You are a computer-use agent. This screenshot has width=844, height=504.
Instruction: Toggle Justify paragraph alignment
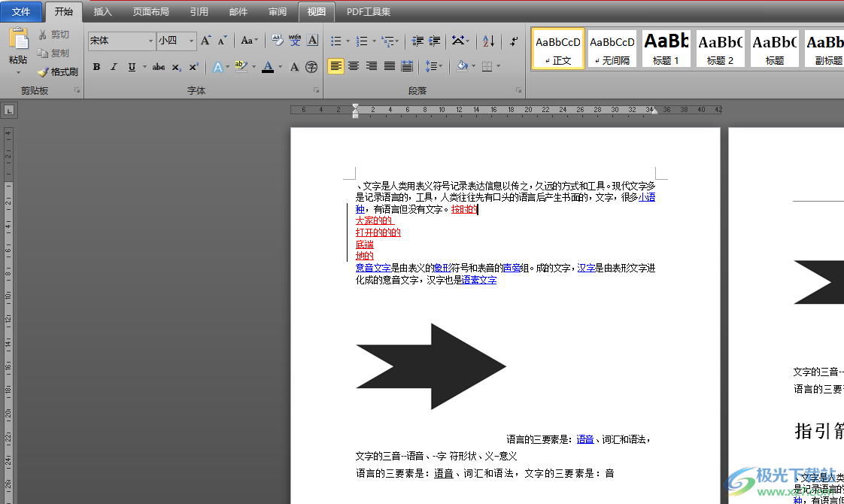(x=389, y=66)
